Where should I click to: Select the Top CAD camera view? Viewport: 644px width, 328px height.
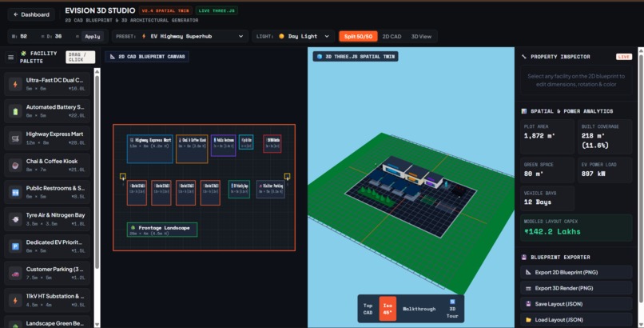(x=368, y=309)
